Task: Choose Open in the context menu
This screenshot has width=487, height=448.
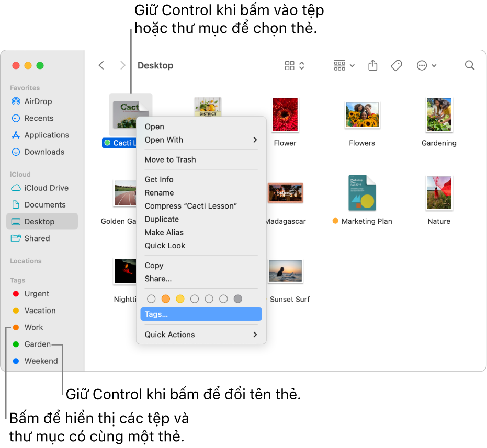Action: pos(201,127)
